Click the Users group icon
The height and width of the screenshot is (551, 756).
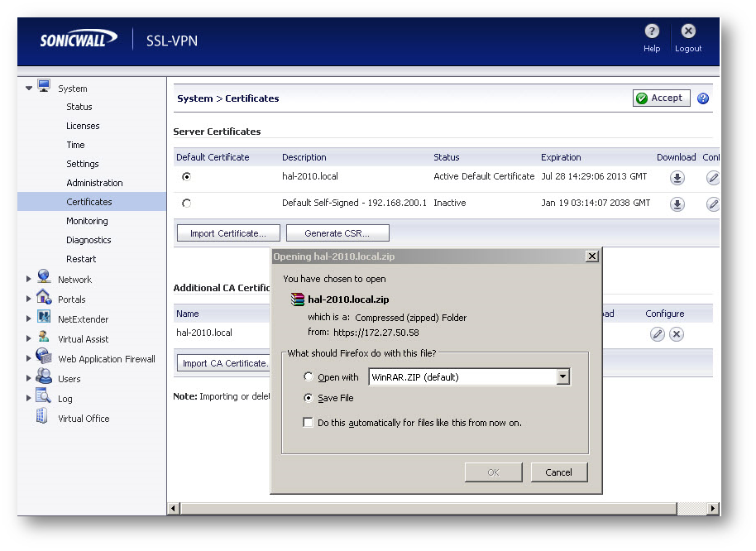pyautogui.click(x=44, y=377)
